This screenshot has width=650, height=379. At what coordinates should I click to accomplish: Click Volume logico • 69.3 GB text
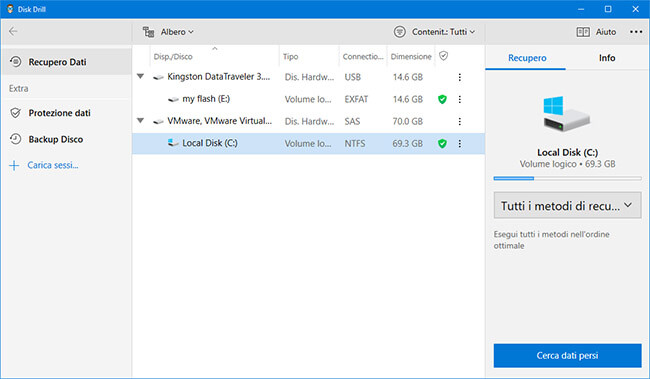point(568,164)
